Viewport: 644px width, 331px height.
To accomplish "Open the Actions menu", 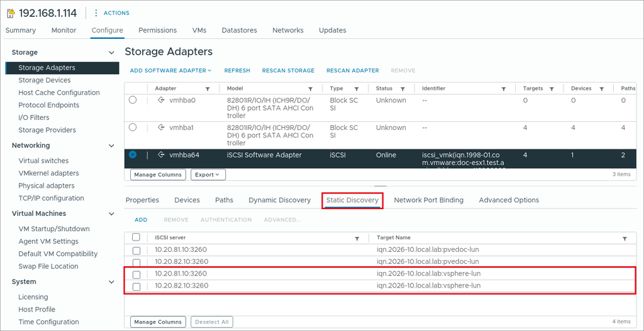I will click(x=112, y=13).
